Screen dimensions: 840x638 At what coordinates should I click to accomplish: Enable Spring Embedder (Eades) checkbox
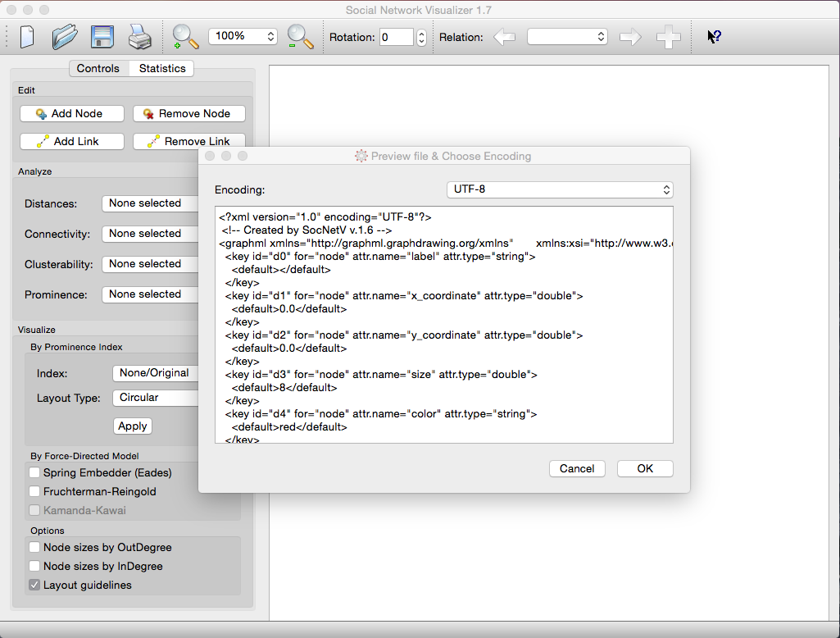pyautogui.click(x=34, y=472)
